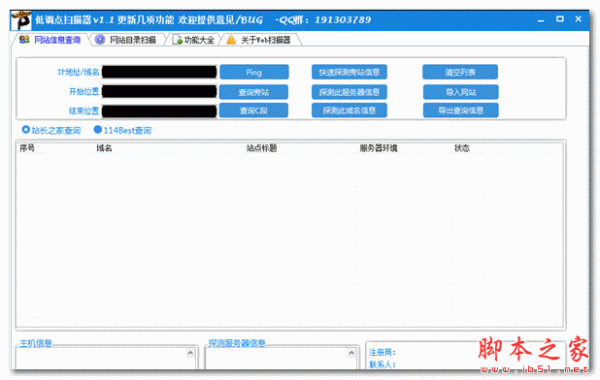
Task: Click the application logo icon in title bar
Action: 21,20
